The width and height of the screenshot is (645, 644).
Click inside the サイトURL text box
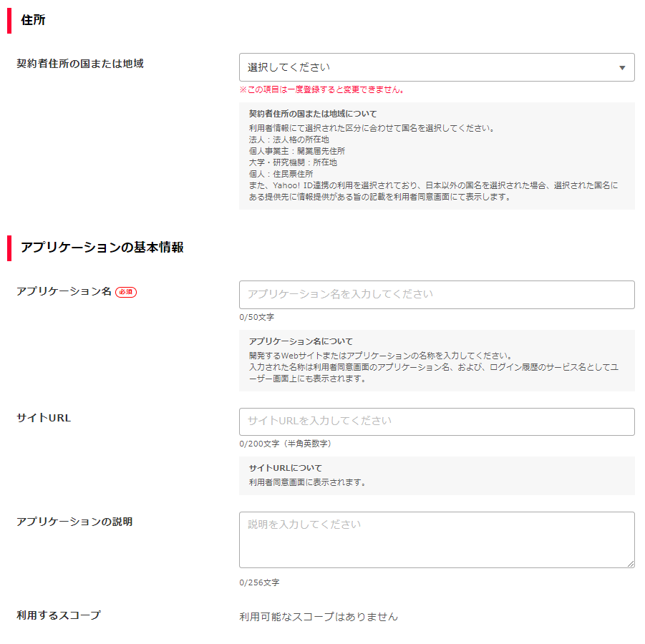(x=437, y=421)
